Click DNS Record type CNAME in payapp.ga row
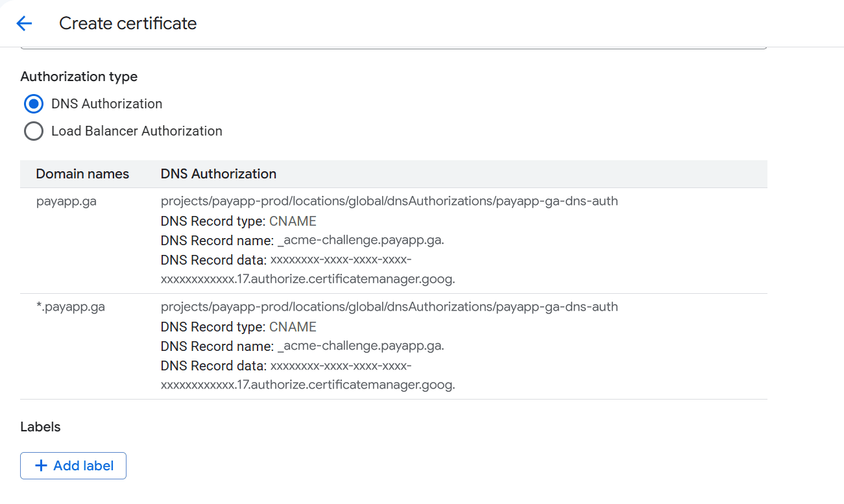 239,221
